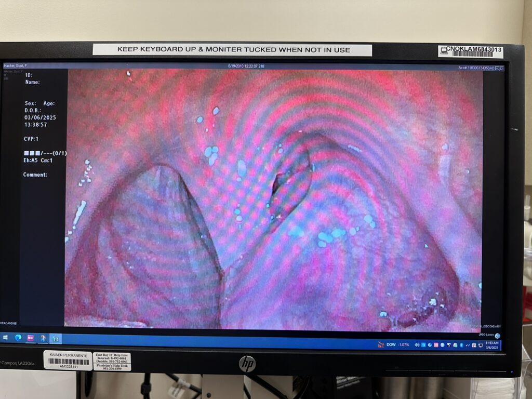Click the 13:38:57 time overlay
This screenshot has height=399, width=532.
[x=36, y=125]
